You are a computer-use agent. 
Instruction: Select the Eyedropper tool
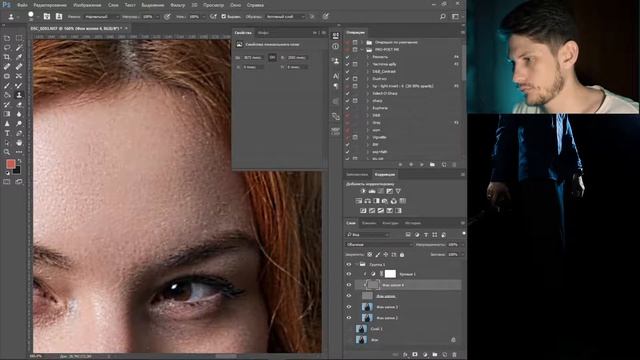point(19,57)
